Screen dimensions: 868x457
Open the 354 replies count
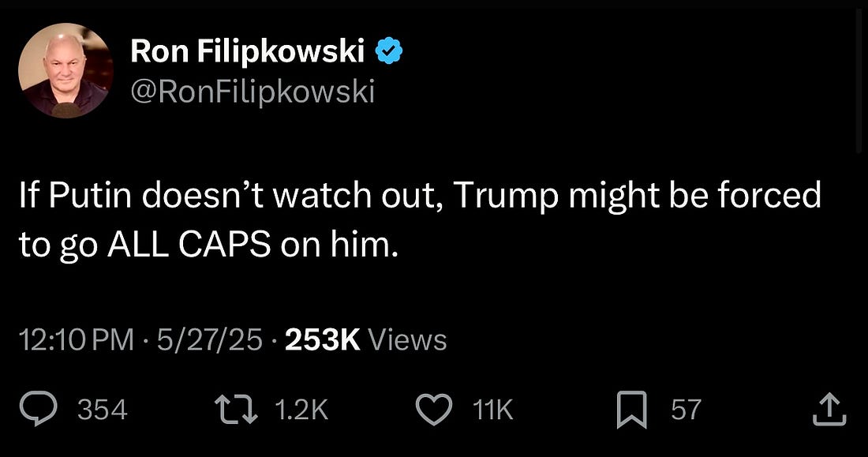pyautogui.click(x=103, y=410)
